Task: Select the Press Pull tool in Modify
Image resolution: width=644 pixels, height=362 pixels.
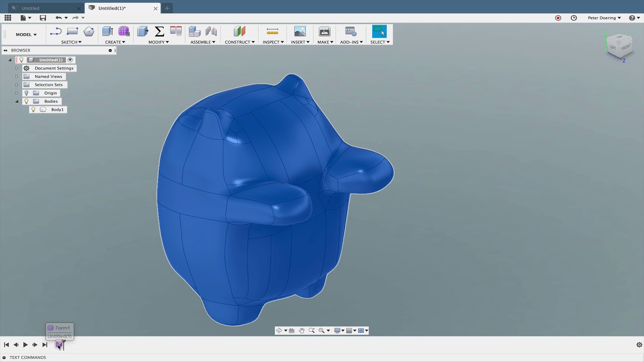Action: [x=143, y=31]
